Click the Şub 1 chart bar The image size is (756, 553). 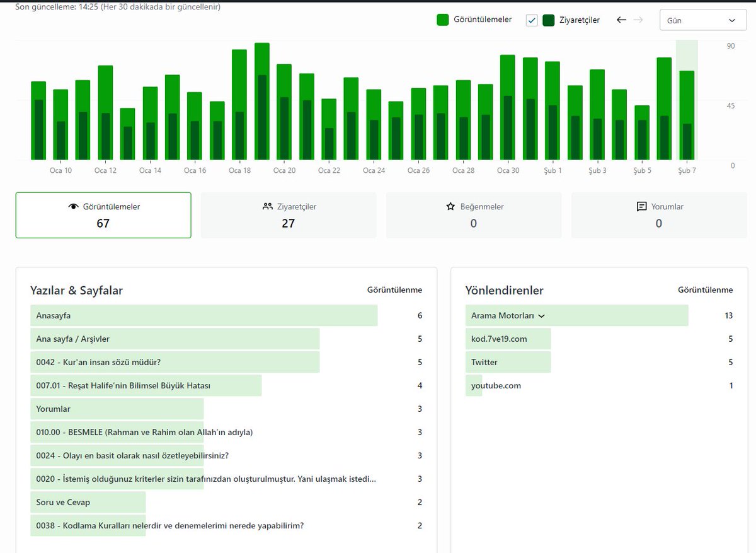553,110
